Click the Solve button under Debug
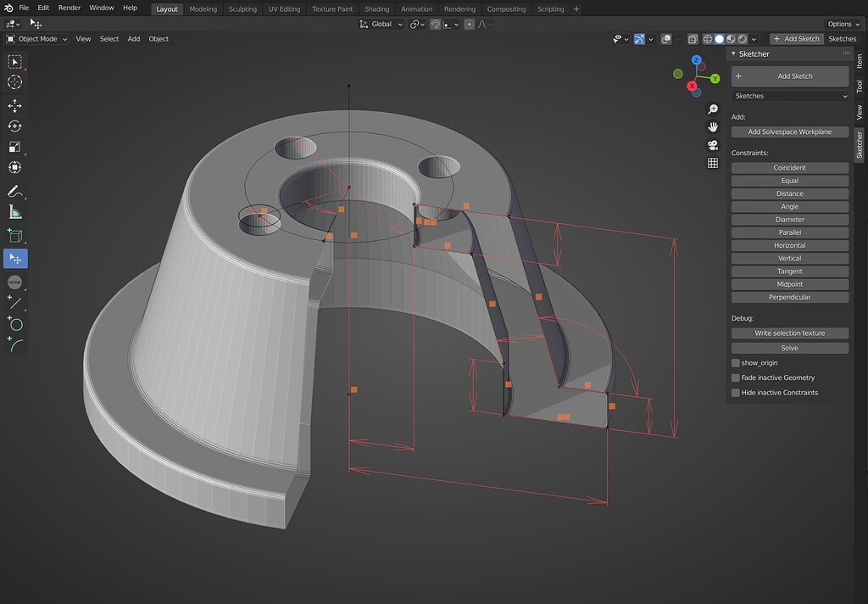 [x=789, y=347]
